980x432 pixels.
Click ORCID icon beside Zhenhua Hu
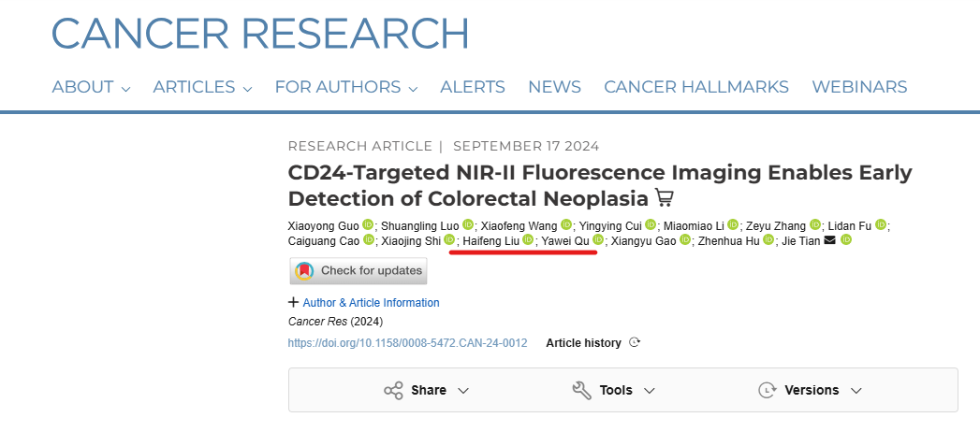pyautogui.click(x=768, y=239)
